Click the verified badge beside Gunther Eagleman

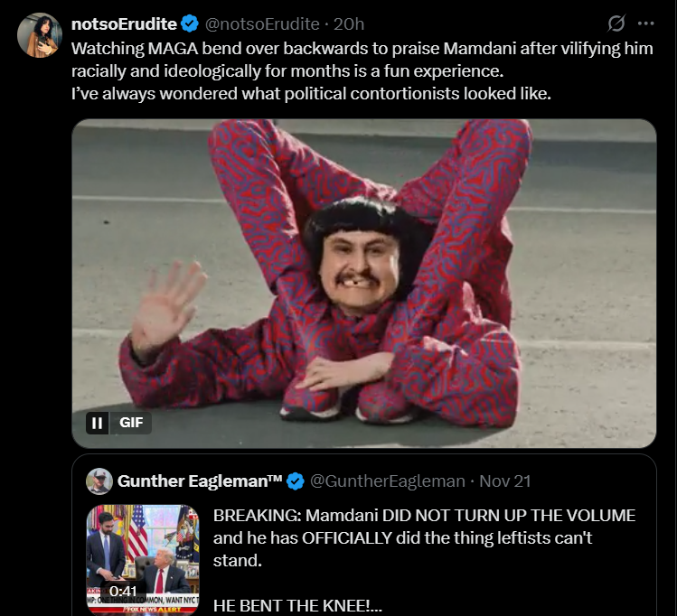[296, 481]
